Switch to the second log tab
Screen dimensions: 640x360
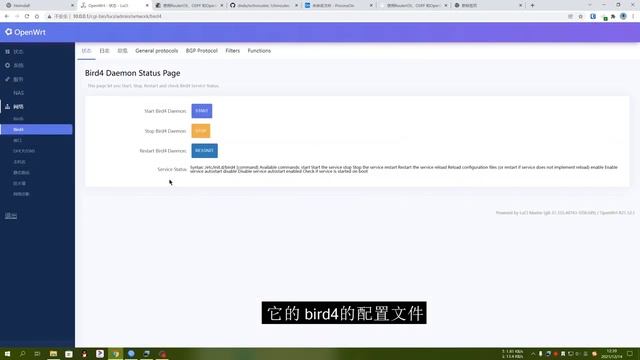click(104, 51)
